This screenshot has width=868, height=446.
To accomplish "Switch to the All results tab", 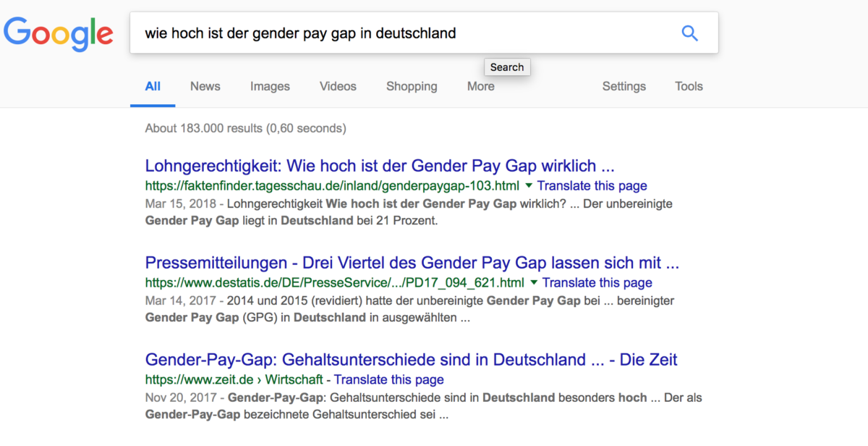I will 153,86.
